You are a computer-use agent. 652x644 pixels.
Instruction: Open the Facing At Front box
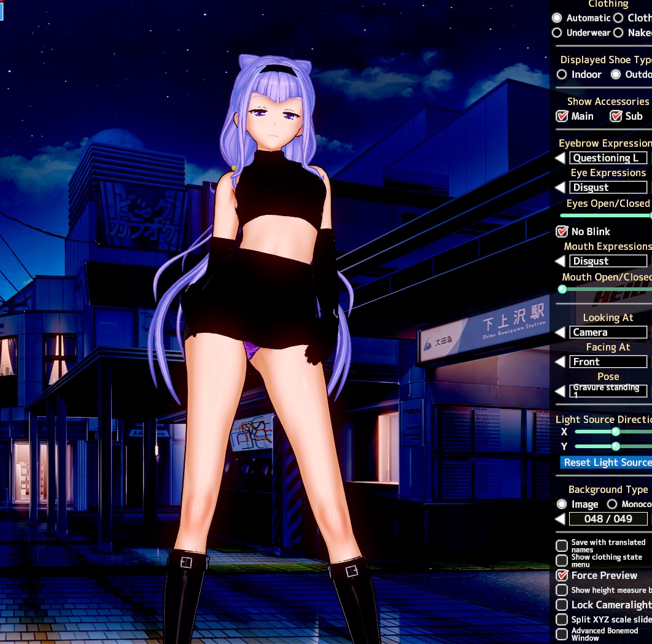(608, 362)
